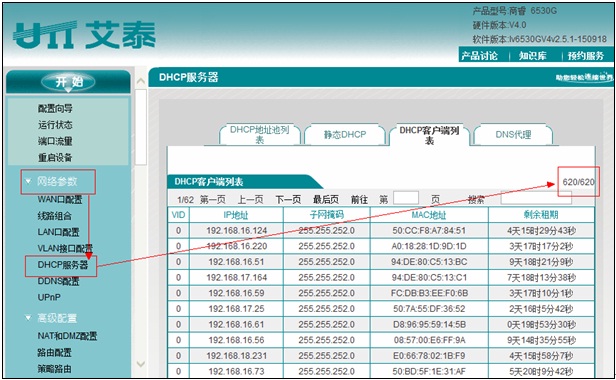Go to 上一页 of client list

point(250,200)
